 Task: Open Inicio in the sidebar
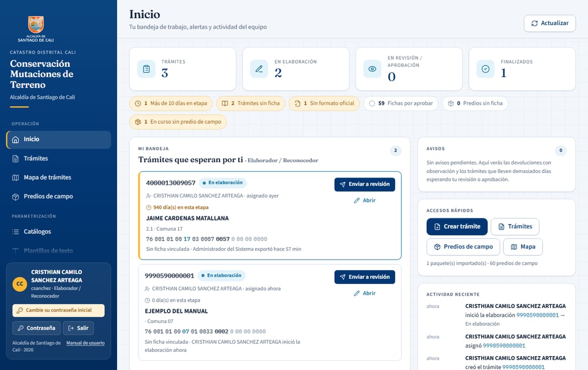click(58, 139)
